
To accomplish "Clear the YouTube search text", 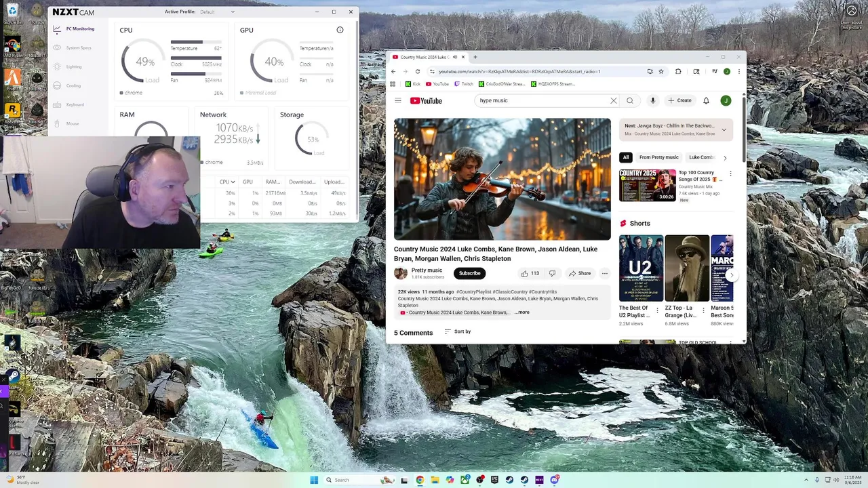I will point(614,100).
